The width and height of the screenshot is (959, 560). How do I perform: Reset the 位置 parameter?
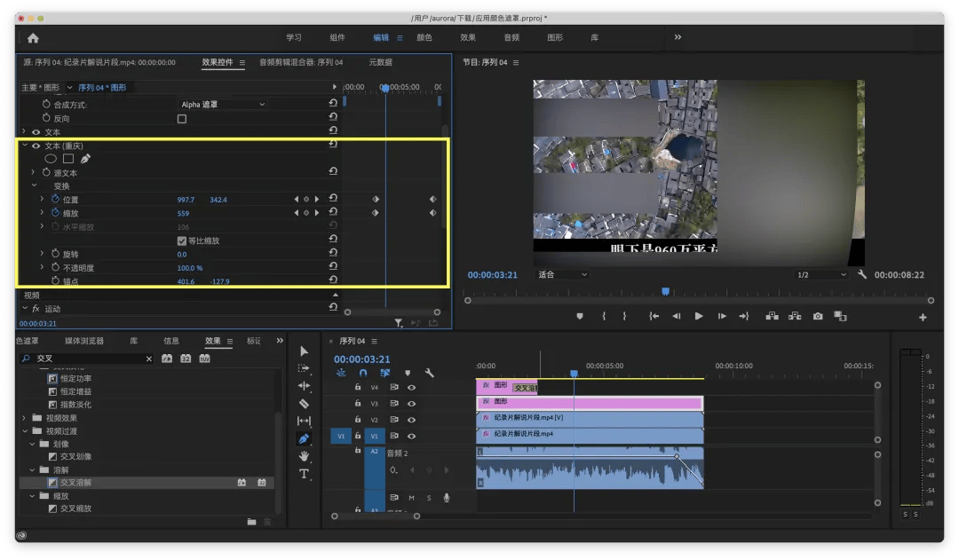(x=333, y=199)
